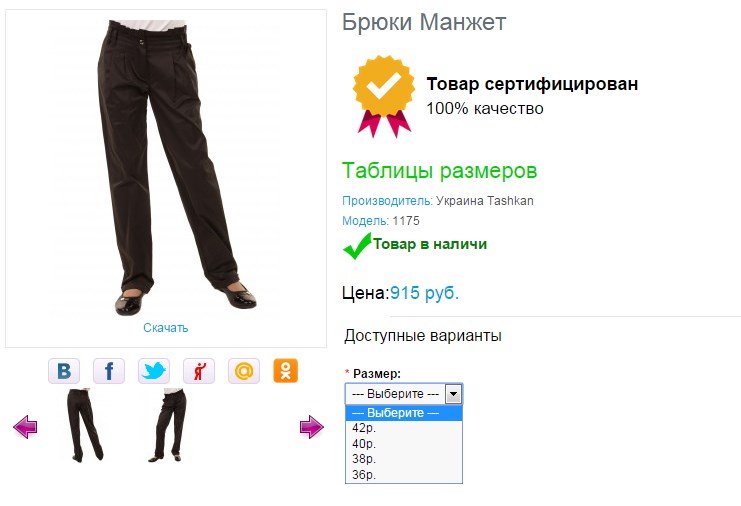Viewport: 741px width, 506px height.
Task: Share on VKontakte icon
Action: coord(64,371)
